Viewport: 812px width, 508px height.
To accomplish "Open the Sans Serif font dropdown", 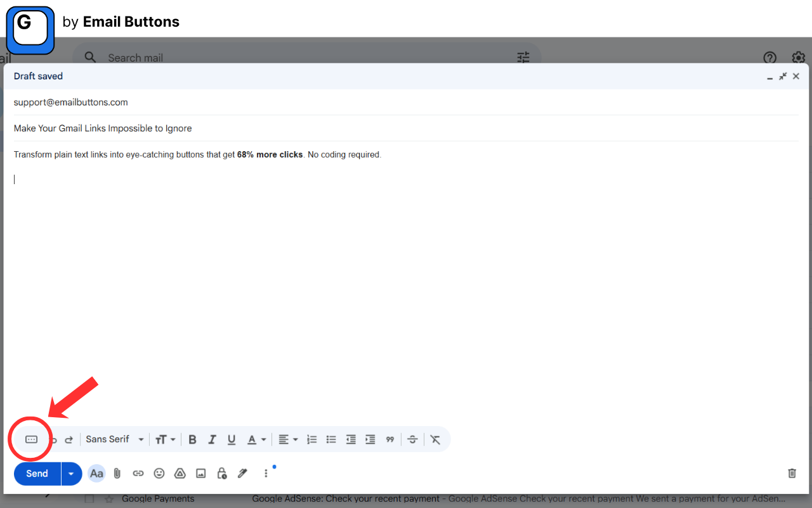I will (x=114, y=439).
